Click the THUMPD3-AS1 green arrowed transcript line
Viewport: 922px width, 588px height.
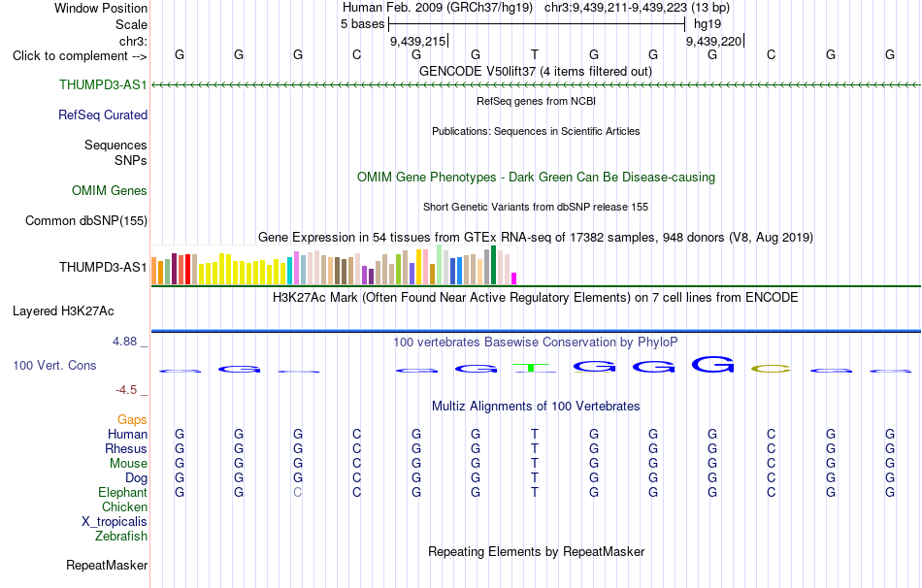coord(536,85)
